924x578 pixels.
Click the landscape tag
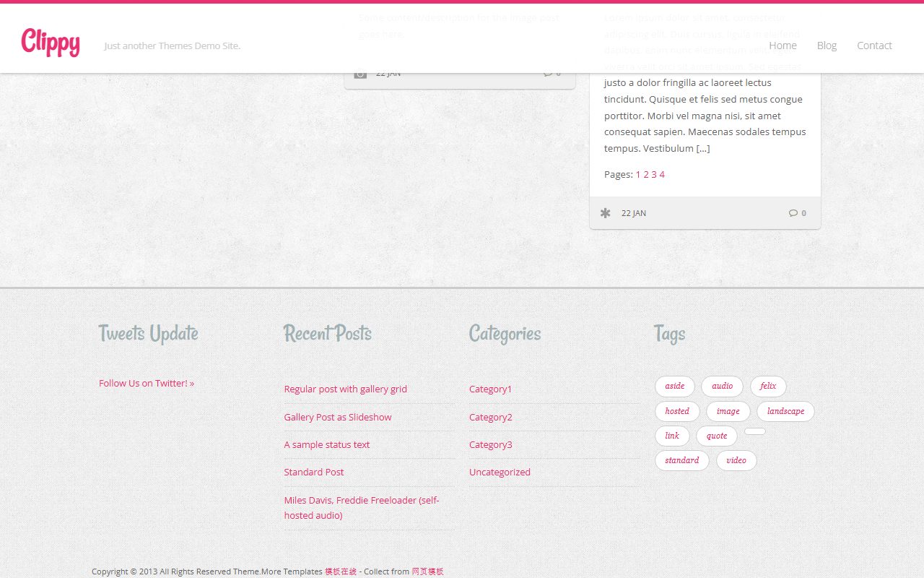[785, 411]
